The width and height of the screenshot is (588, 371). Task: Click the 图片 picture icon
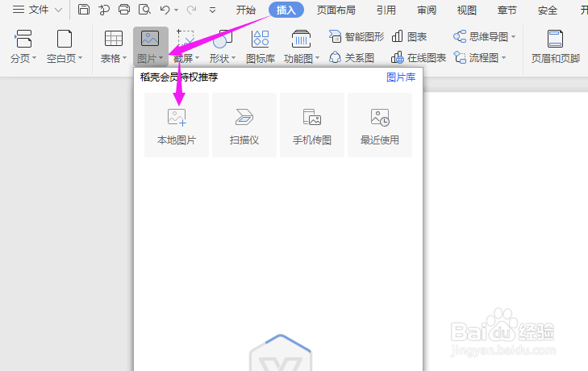point(150,38)
